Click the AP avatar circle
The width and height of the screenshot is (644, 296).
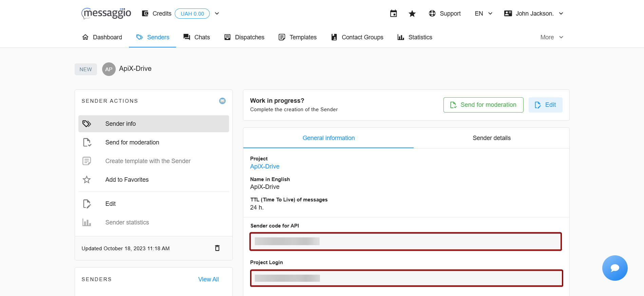109,69
